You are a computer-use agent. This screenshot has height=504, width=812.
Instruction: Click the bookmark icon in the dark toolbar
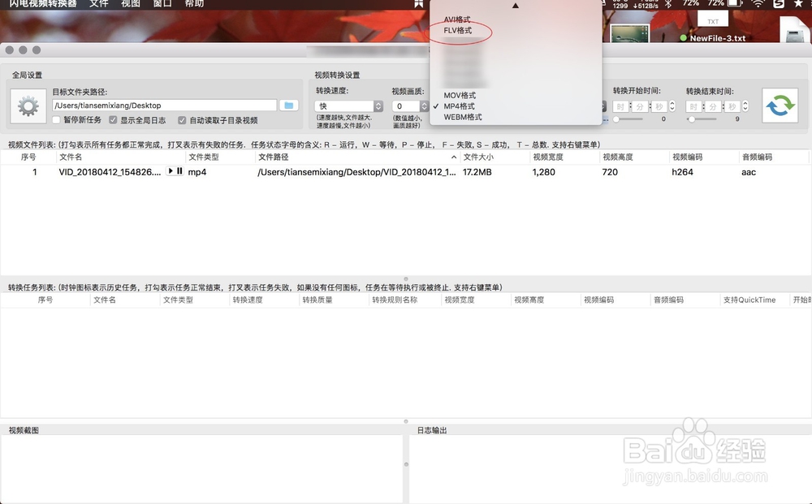coord(417,4)
